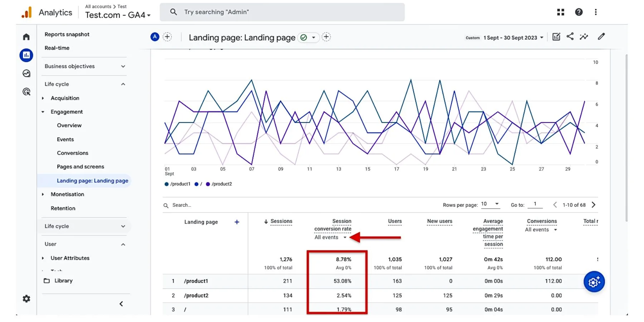Viewport: 644px width, 322px height.
Task: Share this report using the share icon
Action: (570, 36)
